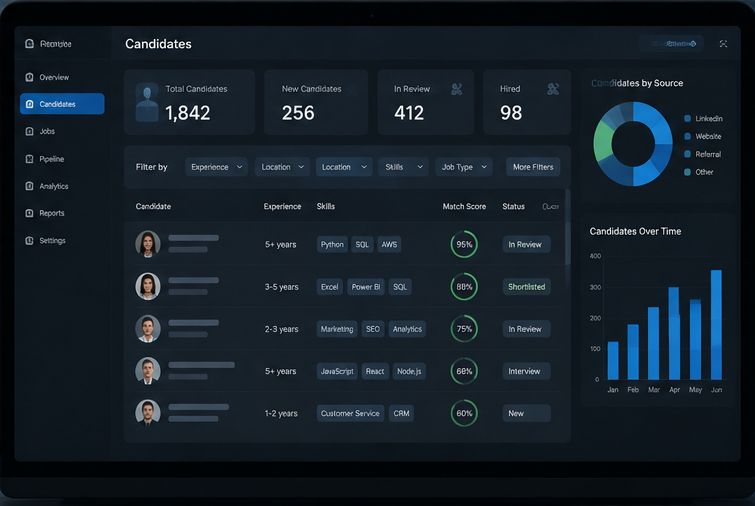Click the Excel skill tag
This screenshot has width=755, height=506.
pyautogui.click(x=330, y=287)
